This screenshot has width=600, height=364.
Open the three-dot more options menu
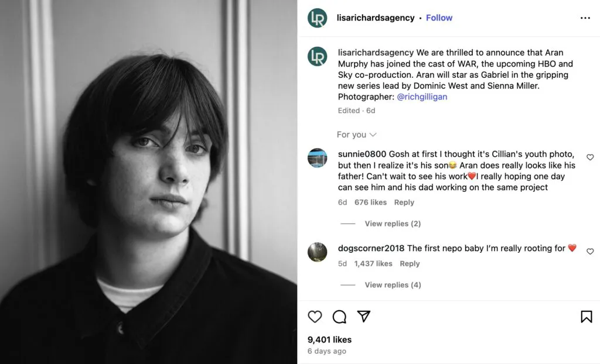(585, 18)
